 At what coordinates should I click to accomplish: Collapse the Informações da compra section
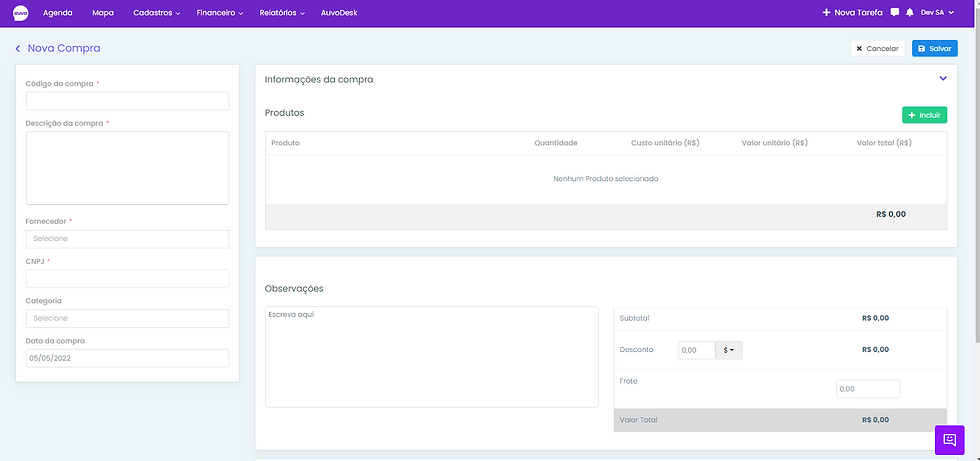[x=943, y=79]
